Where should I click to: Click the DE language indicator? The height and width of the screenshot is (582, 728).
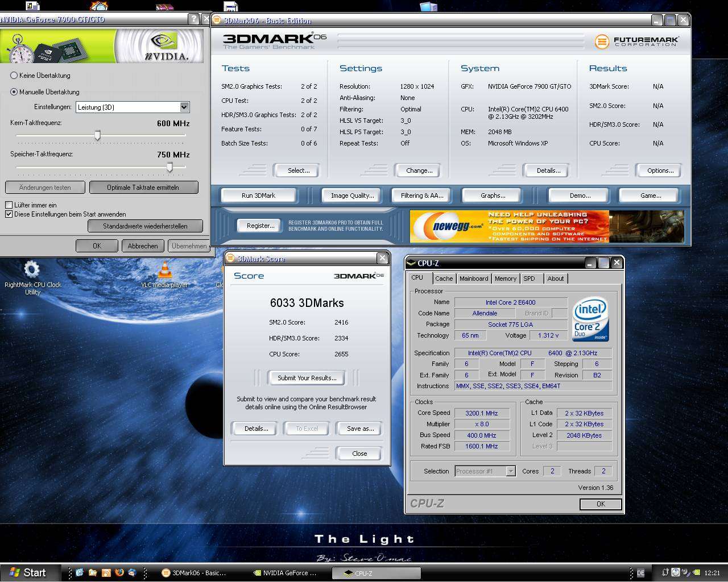pos(641,573)
